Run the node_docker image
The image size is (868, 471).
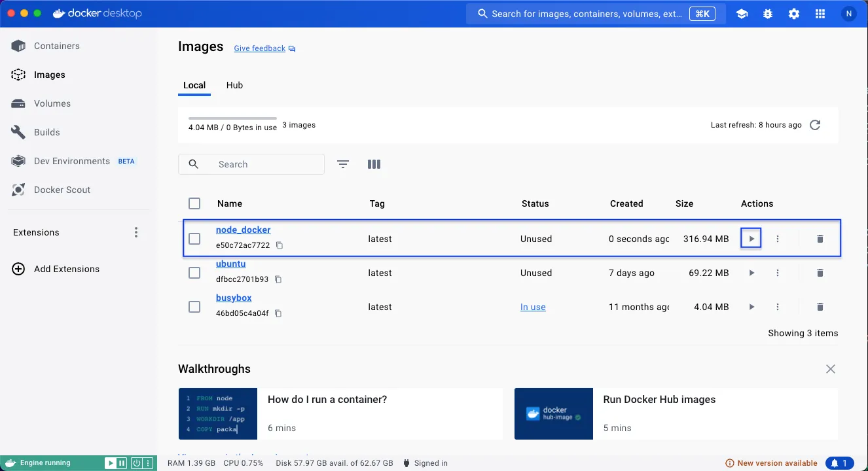(x=751, y=239)
